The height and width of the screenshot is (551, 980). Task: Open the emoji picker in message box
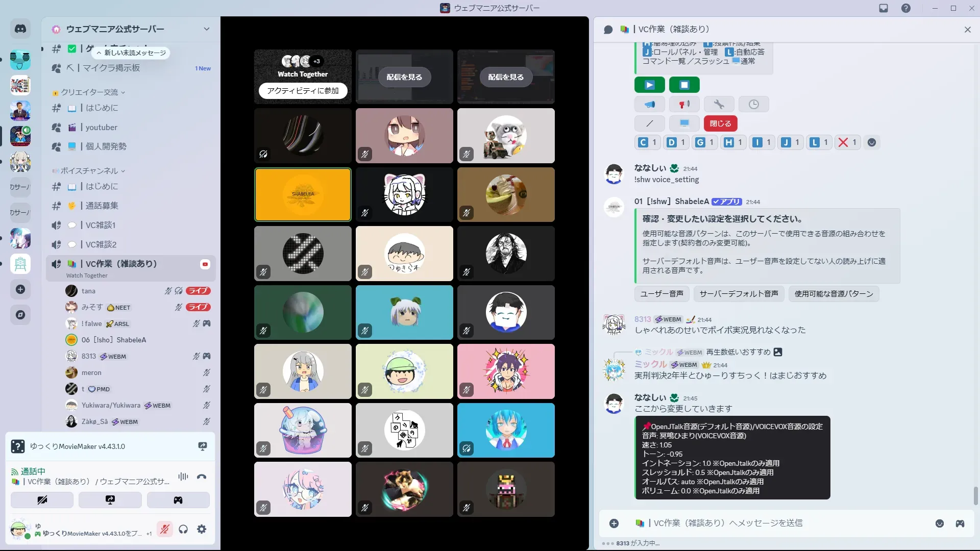tap(939, 523)
